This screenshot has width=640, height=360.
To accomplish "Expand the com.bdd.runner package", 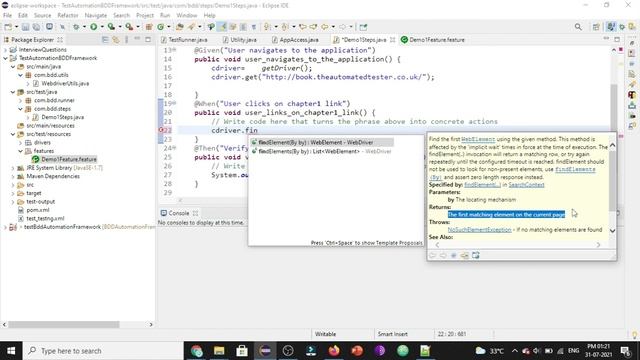I will pyautogui.click(x=20, y=100).
